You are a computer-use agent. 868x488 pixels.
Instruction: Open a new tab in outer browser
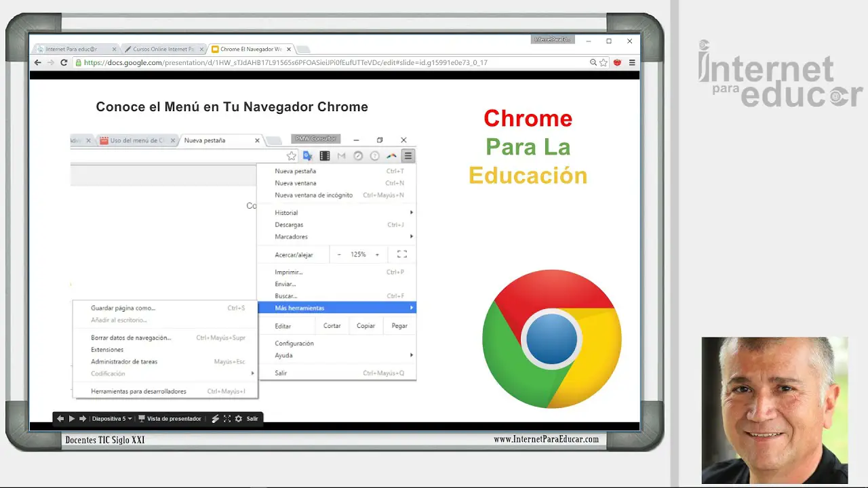pos(303,49)
